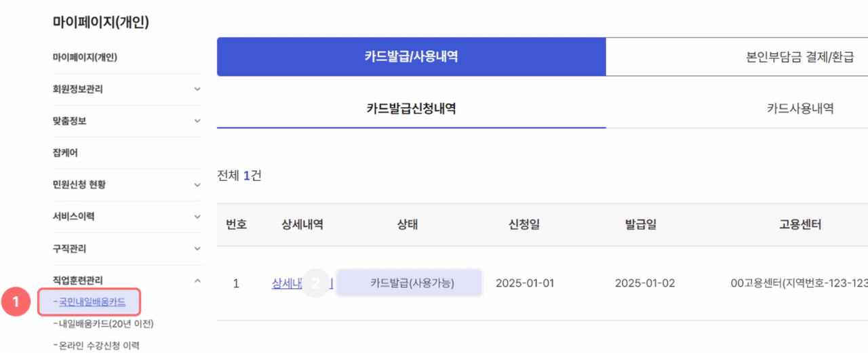
Task: Click the 신청일 column header
Action: pos(524,224)
